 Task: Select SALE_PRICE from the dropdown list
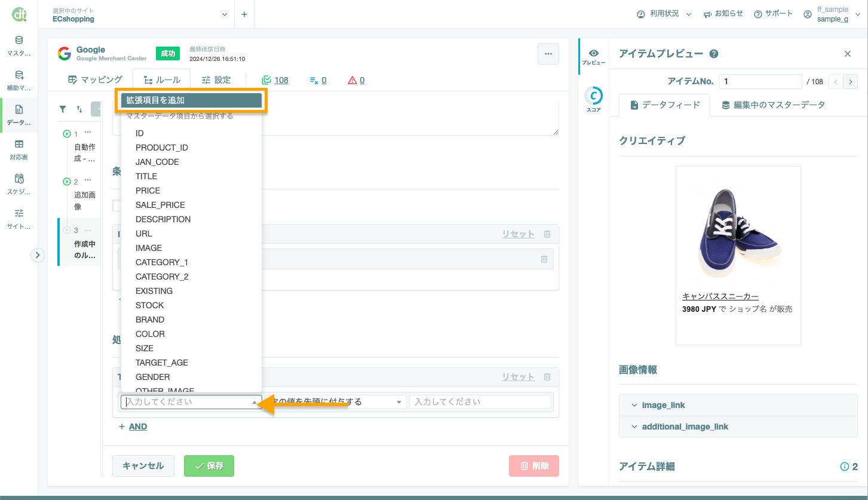[160, 205]
